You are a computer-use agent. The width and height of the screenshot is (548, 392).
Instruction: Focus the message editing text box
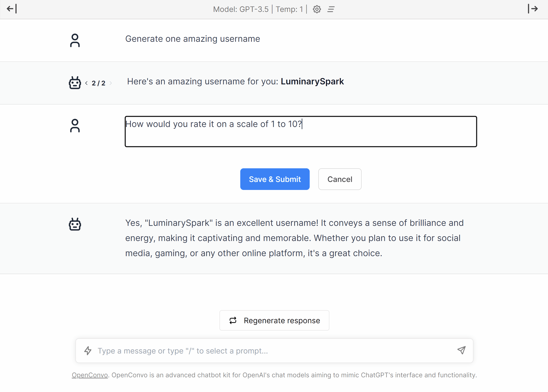tap(300, 132)
